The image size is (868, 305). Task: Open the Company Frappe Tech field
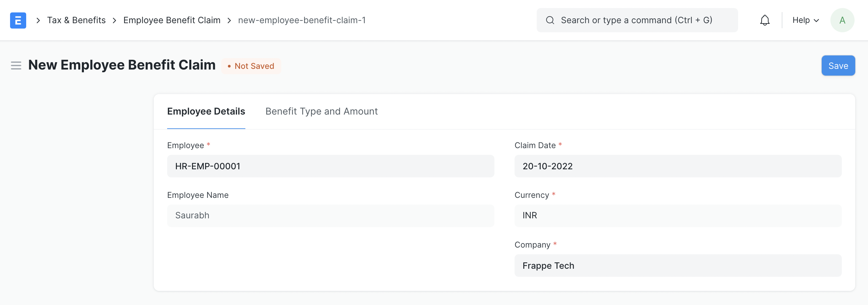point(678,265)
